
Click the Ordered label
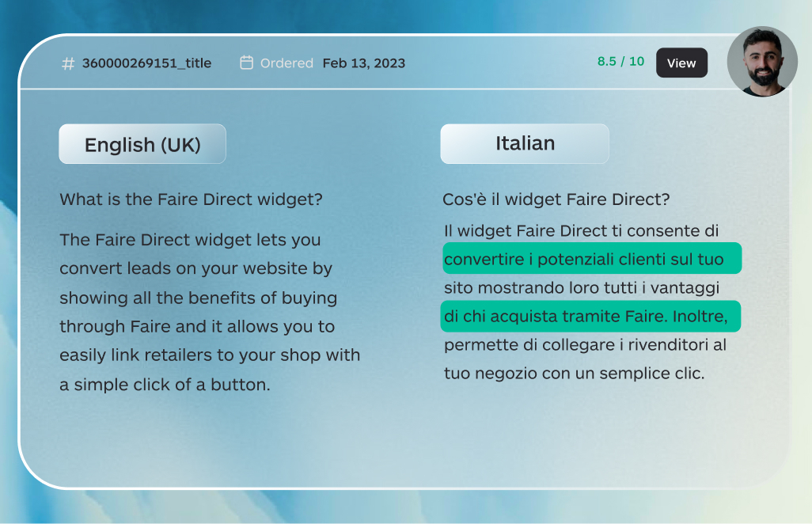pyautogui.click(x=286, y=63)
